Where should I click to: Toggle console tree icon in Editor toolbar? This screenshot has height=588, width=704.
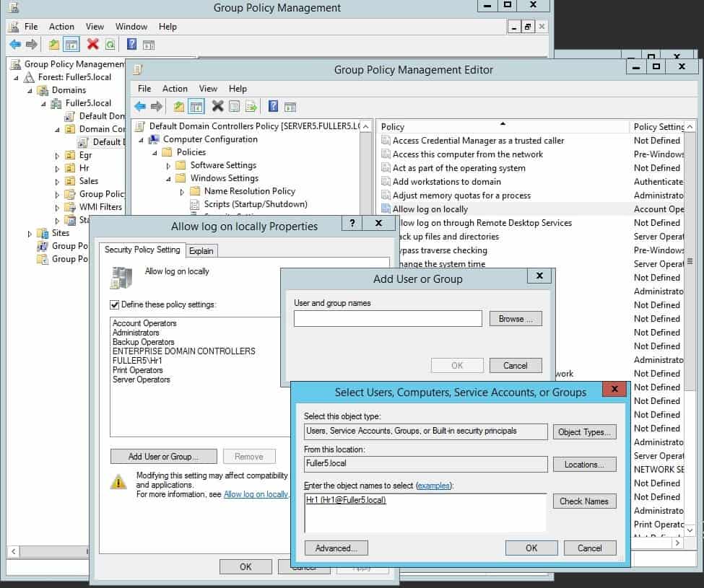(196, 107)
